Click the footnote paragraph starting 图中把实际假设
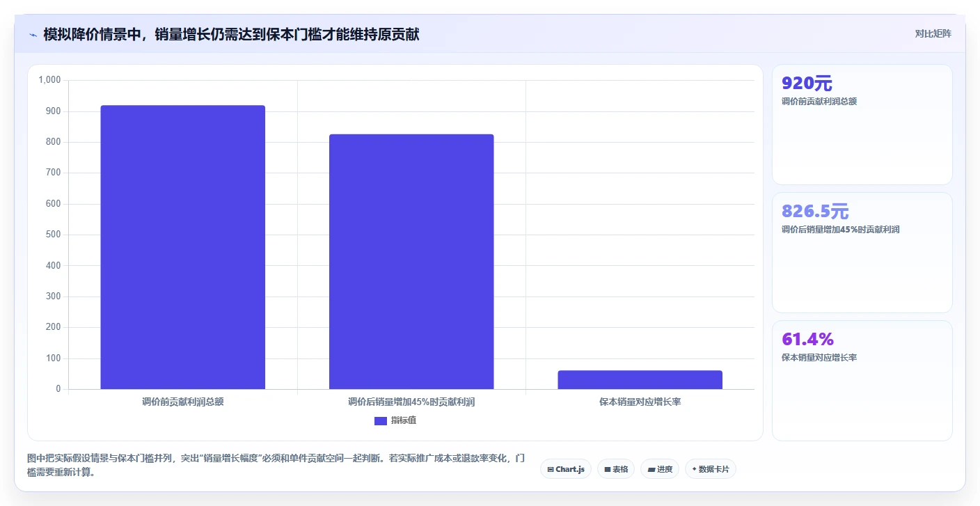 pos(275,466)
